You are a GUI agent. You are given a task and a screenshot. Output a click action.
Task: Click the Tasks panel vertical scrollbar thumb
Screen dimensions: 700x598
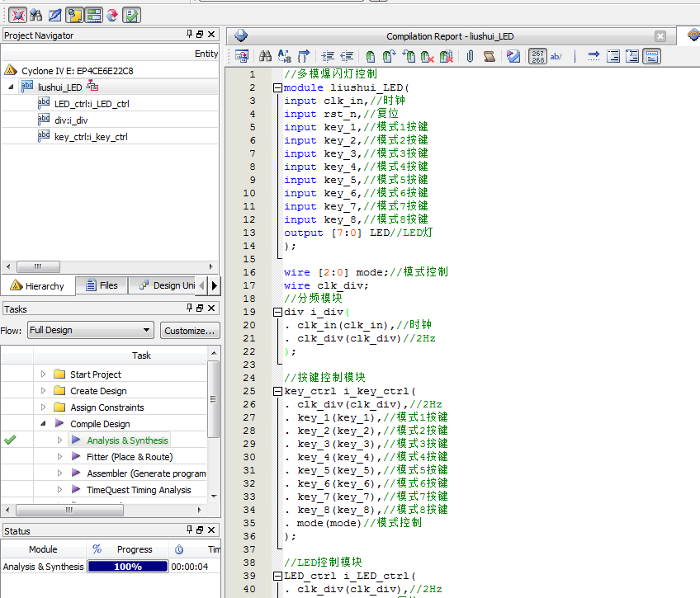coord(214,399)
